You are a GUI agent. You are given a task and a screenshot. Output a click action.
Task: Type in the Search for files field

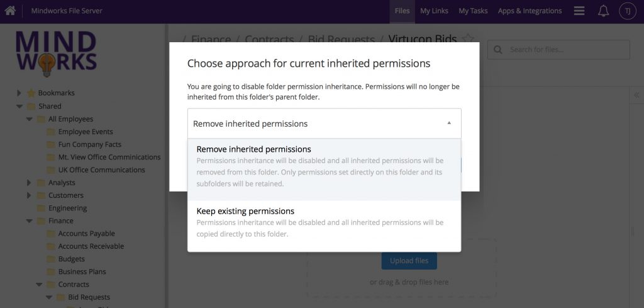tap(566, 50)
